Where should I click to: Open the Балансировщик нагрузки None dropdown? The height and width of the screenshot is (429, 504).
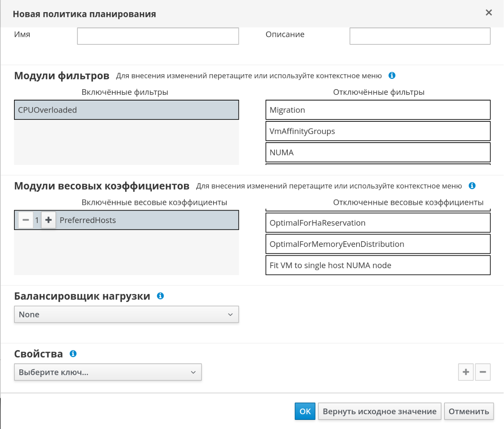tap(126, 314)
